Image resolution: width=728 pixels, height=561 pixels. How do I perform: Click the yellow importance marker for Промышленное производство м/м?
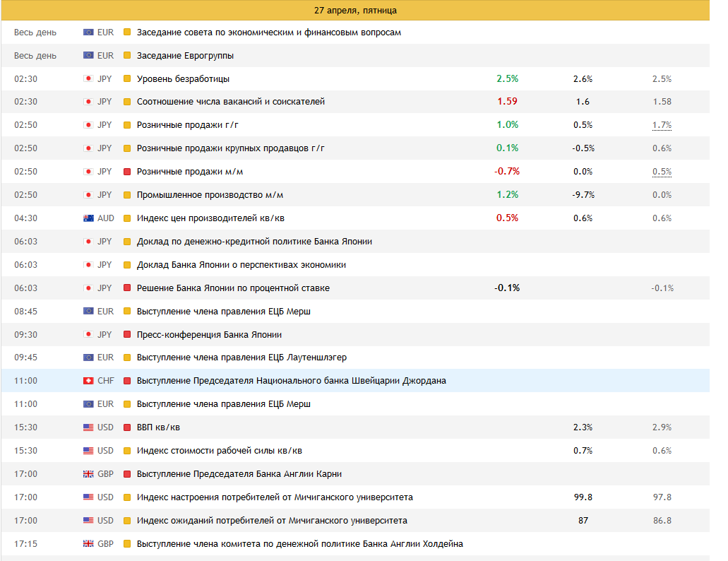127,194
